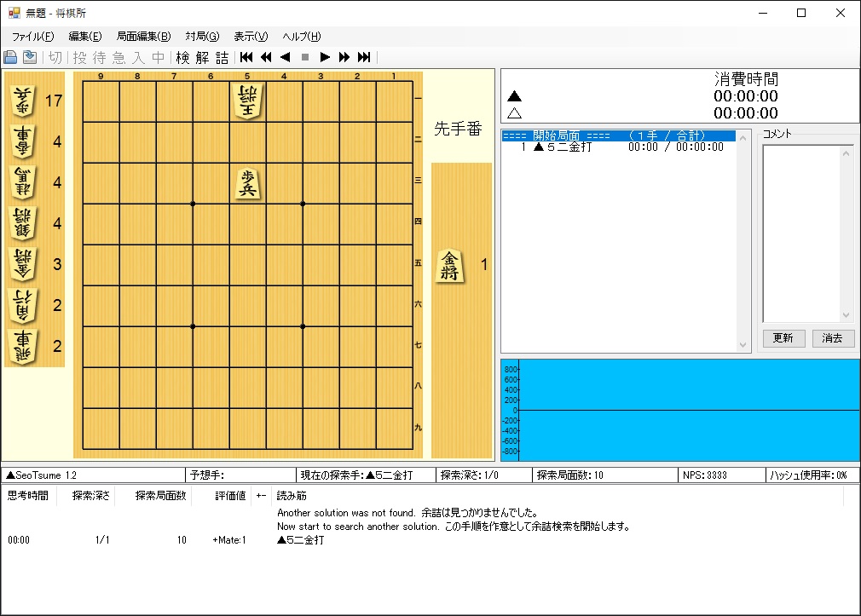Start tsume search with 詰 button

click(222, 57)
